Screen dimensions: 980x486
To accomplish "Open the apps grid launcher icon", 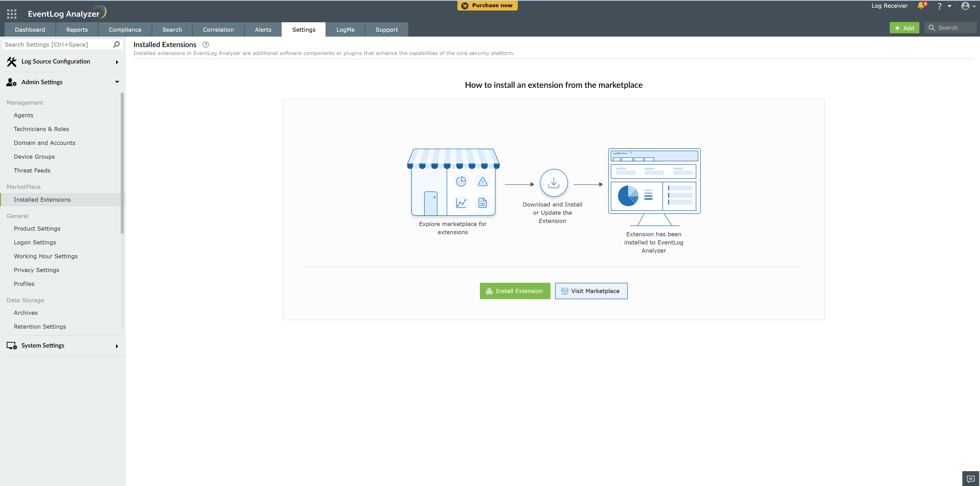I will point(12,14).
